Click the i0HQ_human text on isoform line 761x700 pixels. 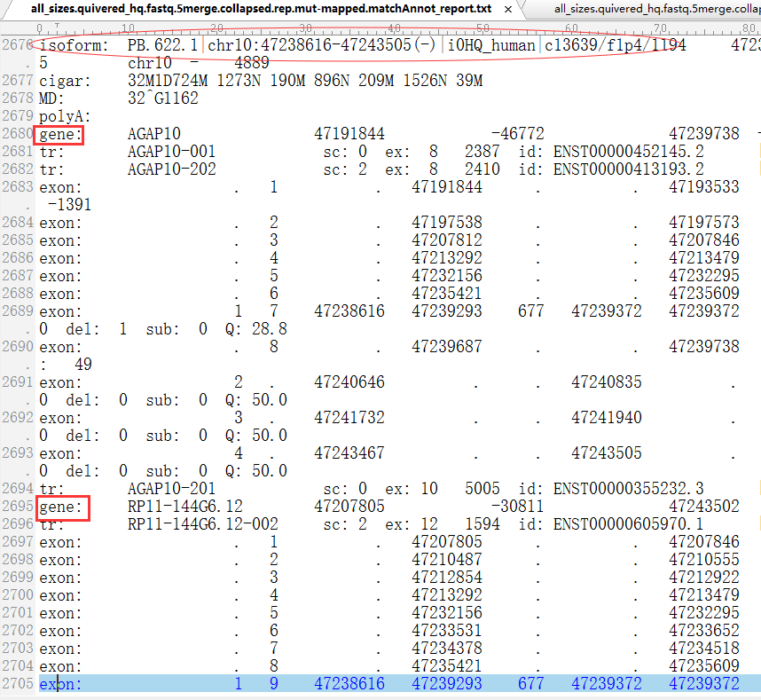tap(490, 45)
